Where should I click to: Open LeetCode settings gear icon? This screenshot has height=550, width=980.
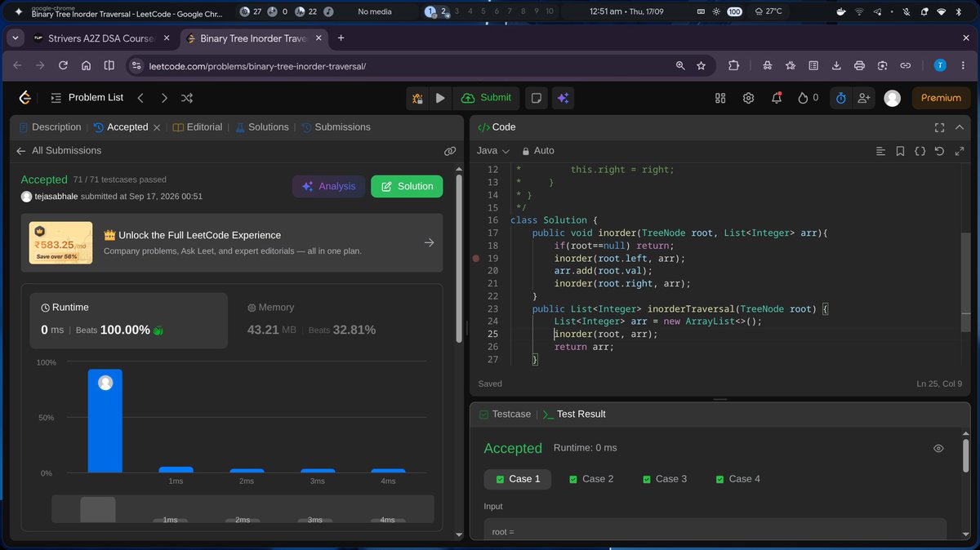748,98
